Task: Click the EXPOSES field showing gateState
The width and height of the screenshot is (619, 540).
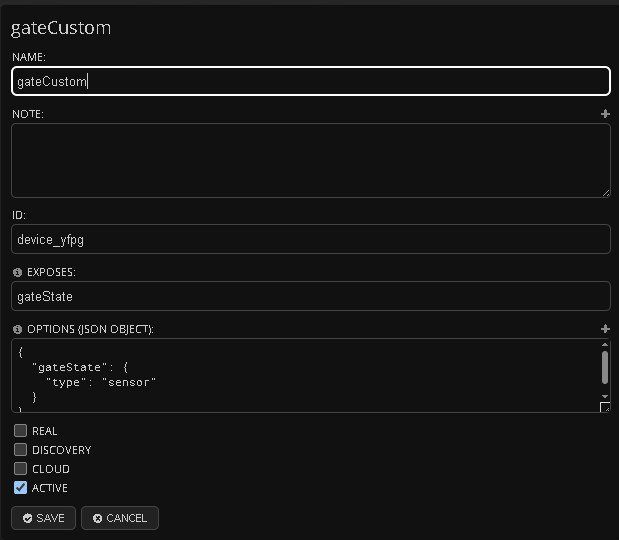Action: click(x=310, y=296)
